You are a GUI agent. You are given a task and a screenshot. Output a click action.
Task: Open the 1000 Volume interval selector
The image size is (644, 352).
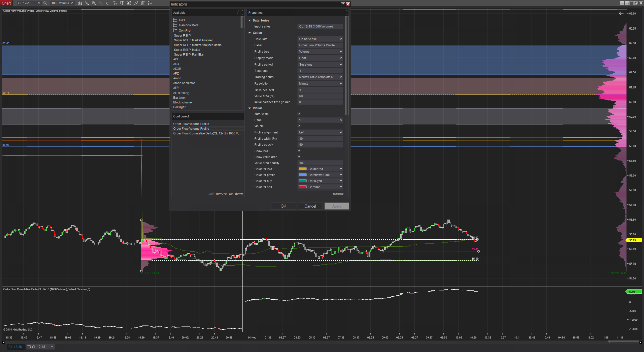[x=62, y=3]
